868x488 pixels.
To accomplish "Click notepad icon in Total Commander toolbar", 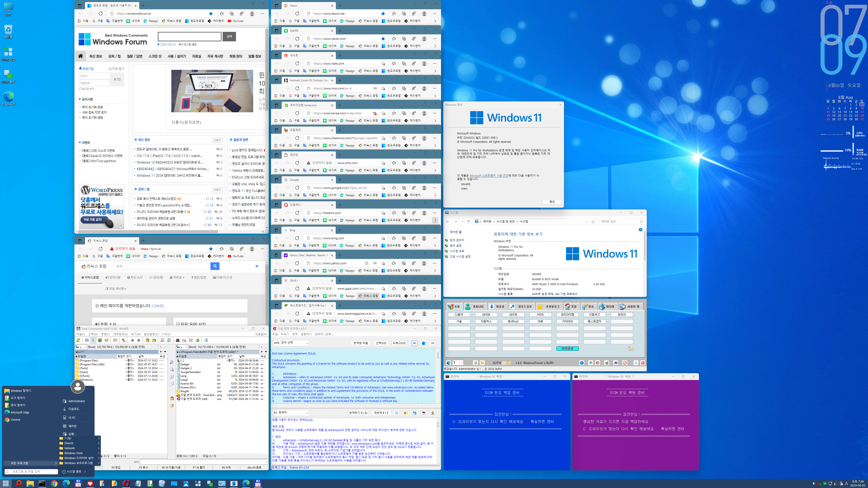I will [206, 340].
